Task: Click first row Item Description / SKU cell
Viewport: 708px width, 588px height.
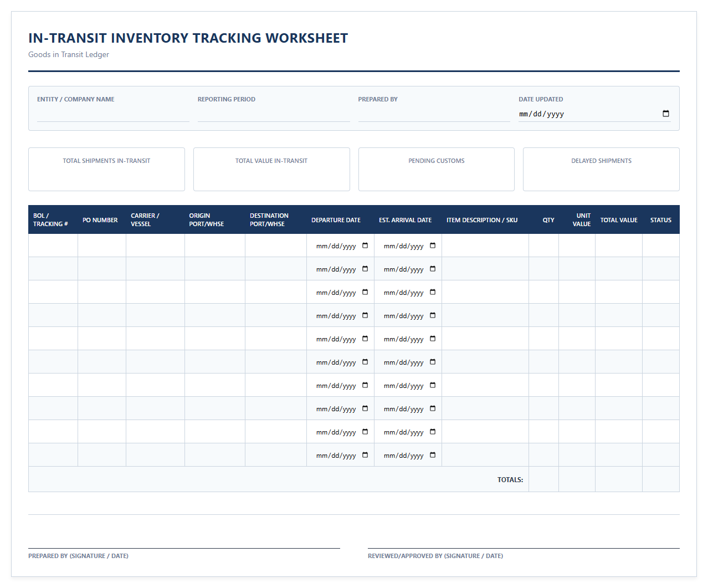Action: pyautogui.click(x=485, y=246)
